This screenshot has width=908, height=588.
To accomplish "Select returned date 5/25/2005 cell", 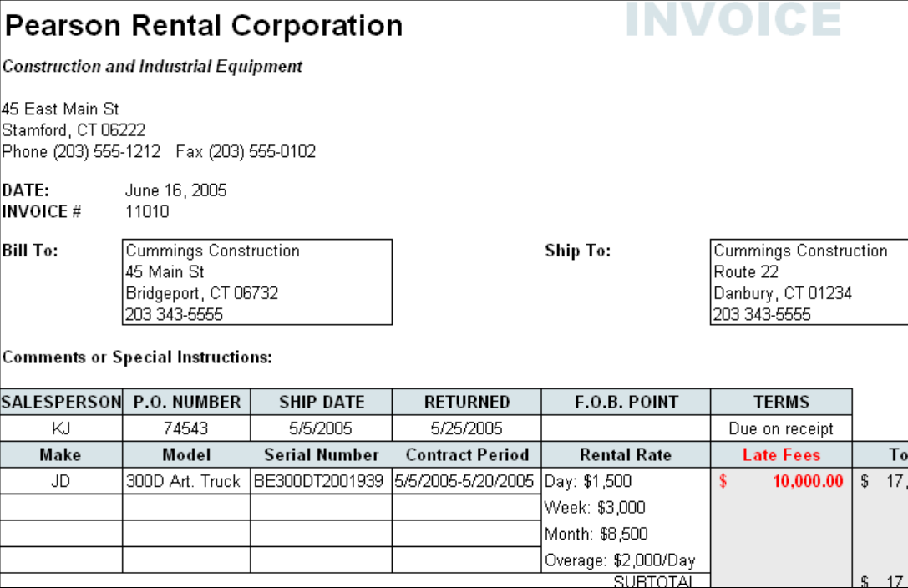I will [x=466, y=428].
